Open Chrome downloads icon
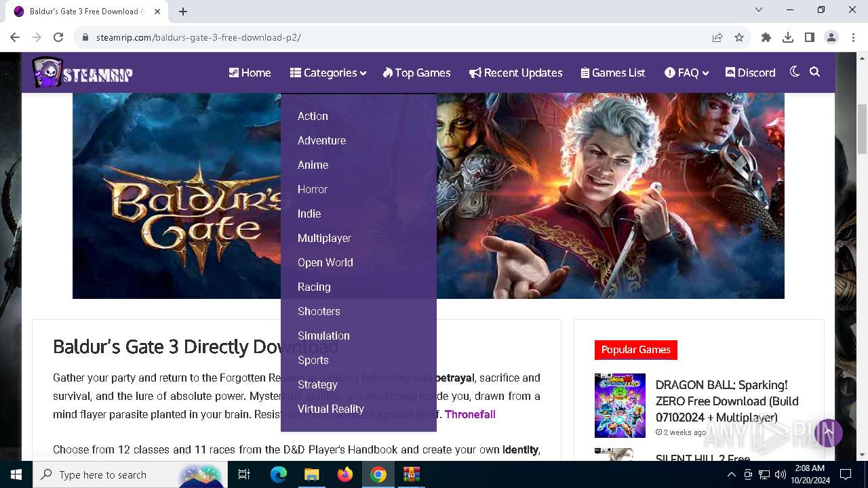This screenshot has width=868, height=488. click(x=788, y=37)
